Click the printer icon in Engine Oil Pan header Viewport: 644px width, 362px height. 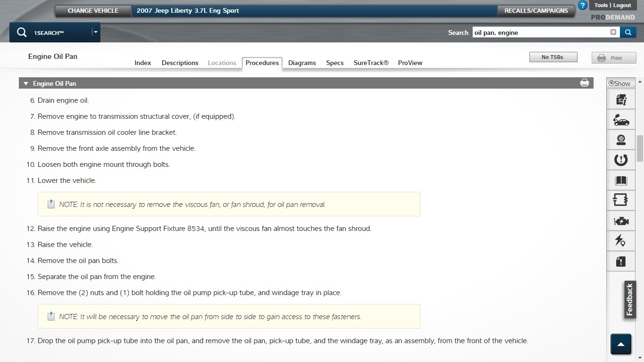click(585, 83)
